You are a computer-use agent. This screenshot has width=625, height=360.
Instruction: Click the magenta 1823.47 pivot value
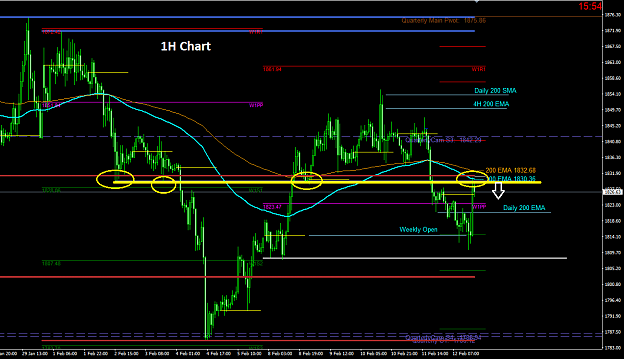[x=272, y=207]
